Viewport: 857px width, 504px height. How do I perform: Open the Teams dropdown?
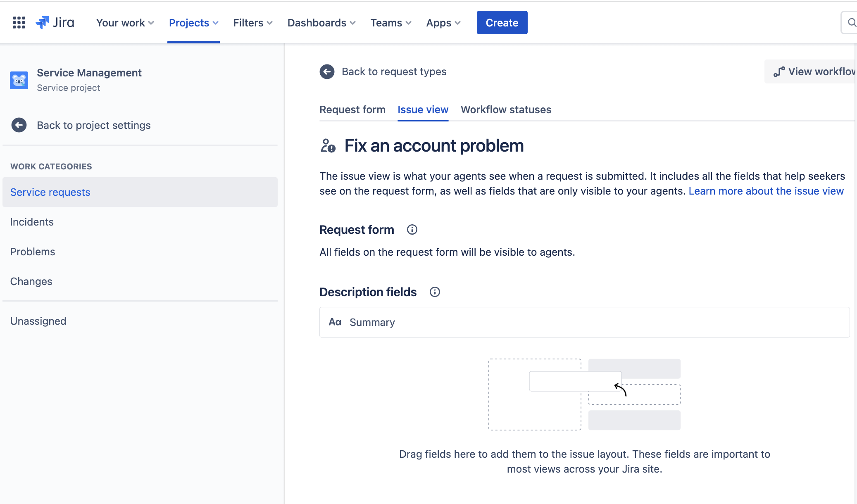tap(391, 23)
